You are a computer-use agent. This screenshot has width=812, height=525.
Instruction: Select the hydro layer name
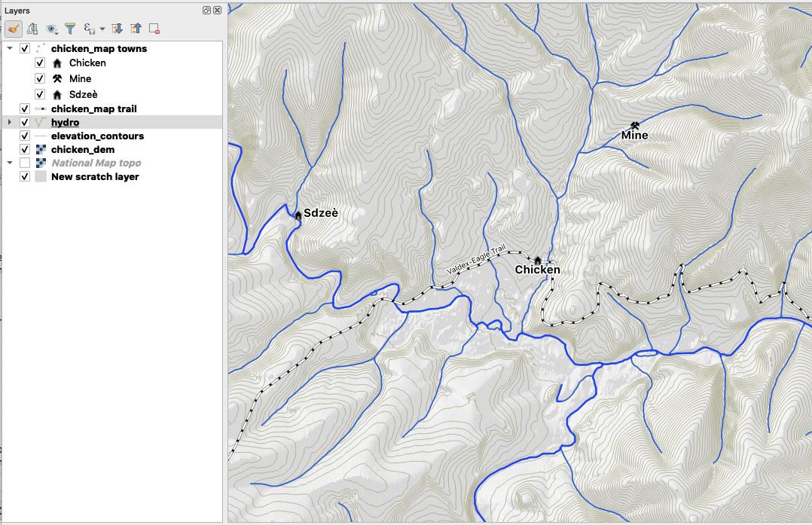pos(66,122)
